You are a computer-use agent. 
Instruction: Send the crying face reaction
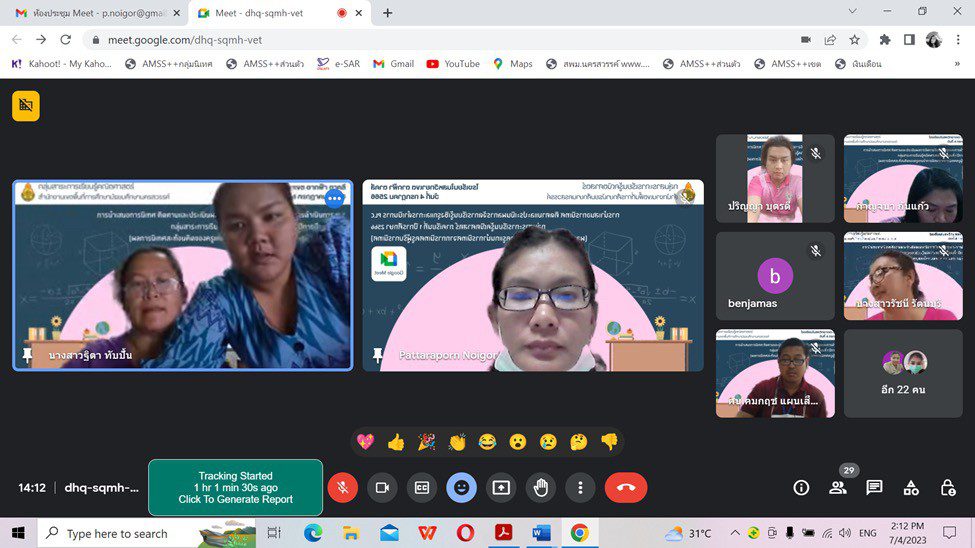tap(548, 442)
